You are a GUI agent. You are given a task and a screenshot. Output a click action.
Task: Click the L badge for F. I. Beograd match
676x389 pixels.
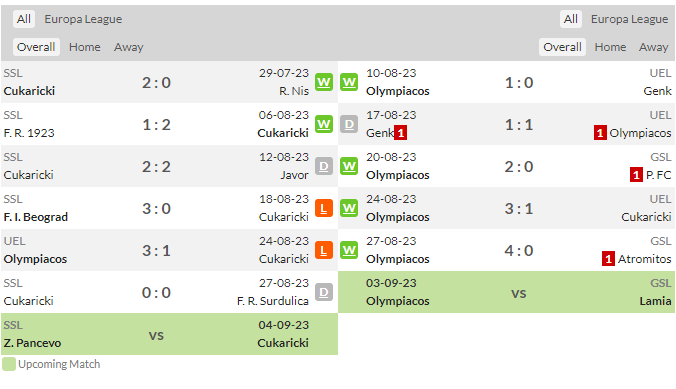point(324,208)
